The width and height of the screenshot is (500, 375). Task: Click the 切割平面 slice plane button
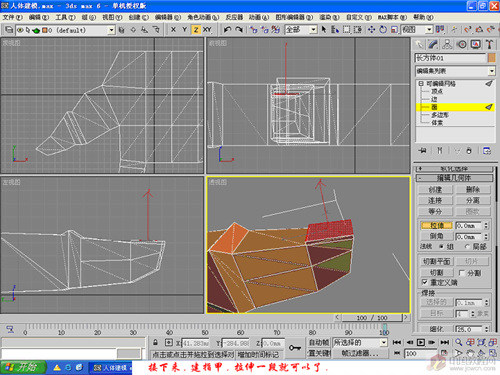coord(436,262)
